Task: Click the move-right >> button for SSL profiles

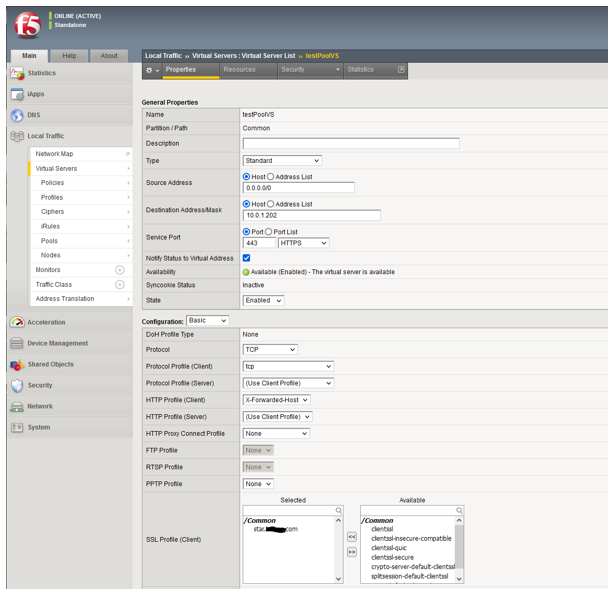Action: pyautogui.click(x=352, y=552)
